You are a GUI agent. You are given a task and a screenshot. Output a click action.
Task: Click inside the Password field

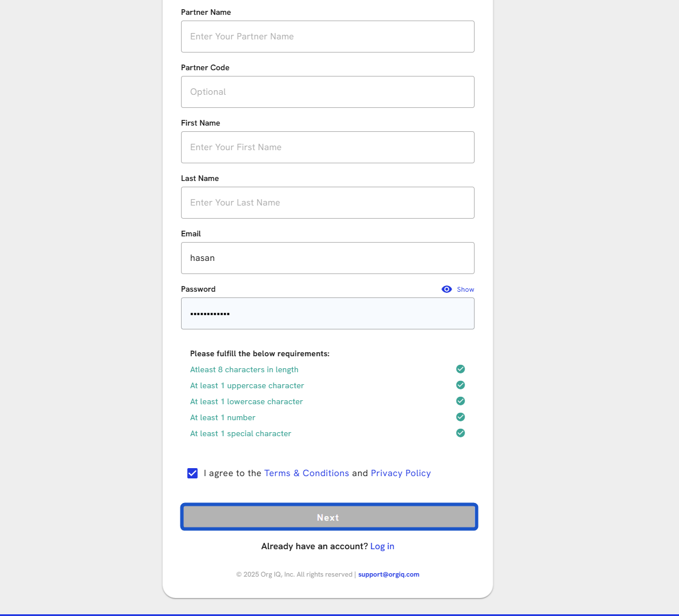pos(327,313)
